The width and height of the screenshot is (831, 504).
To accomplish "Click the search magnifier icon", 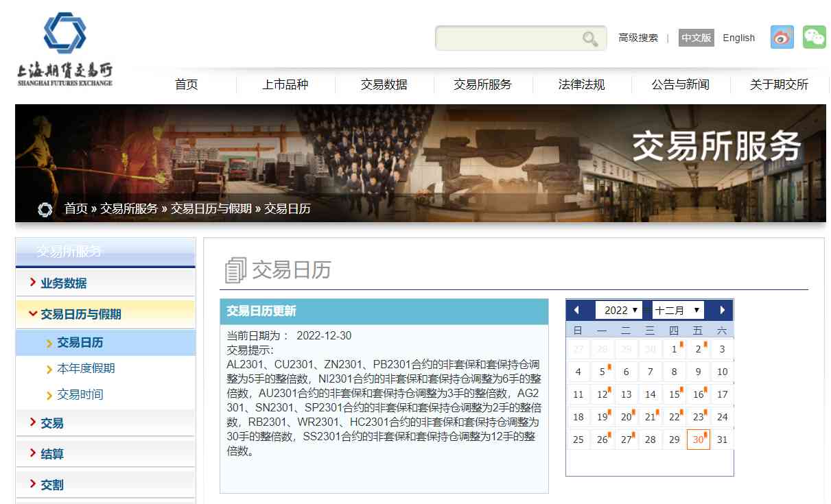I will 589,38.
